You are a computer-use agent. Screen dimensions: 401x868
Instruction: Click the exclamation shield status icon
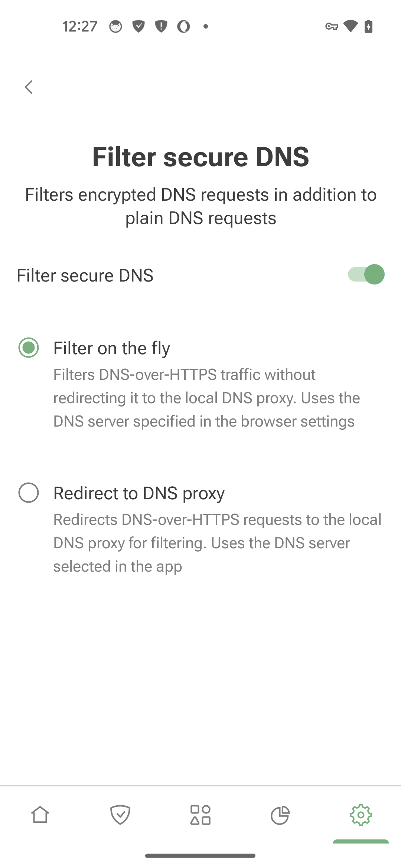(161, 26)
